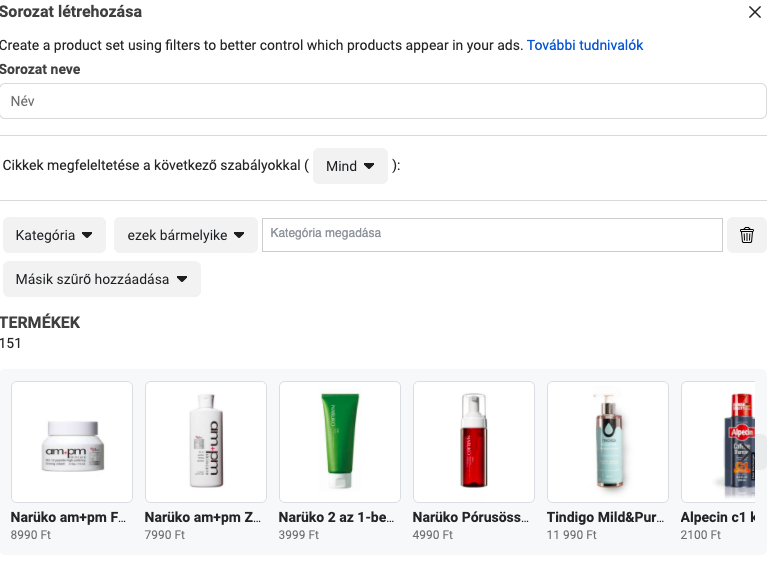
Task: Delete the category filter with trash icon
Action: pyautogui.click(x=747, y=235)
